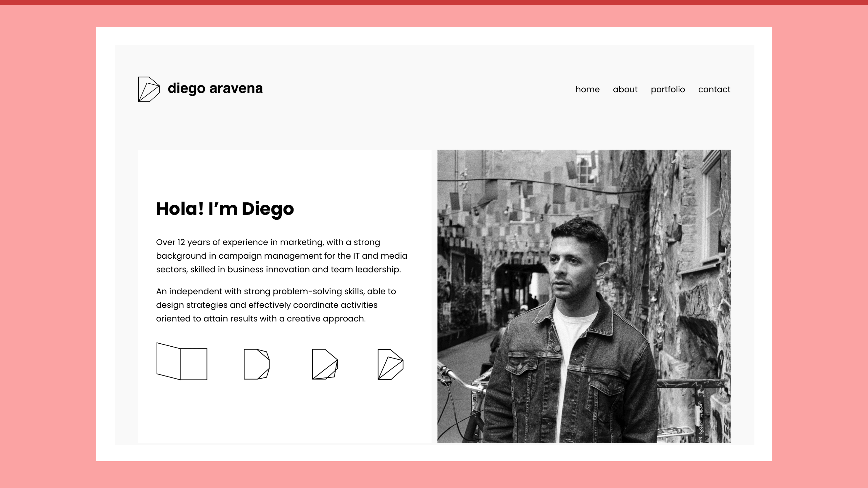This screenshot has height=488, width=868.
Task: Click the folded-paper logo icon in header
Action: (x=149, y=89)
